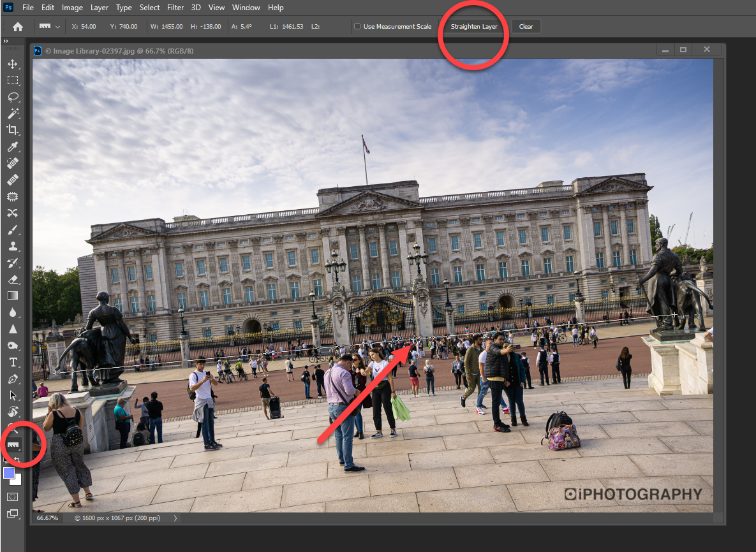Toggle Quick Mask mode
The width and height of the screenshot is (756, 552).
[13, 497]
